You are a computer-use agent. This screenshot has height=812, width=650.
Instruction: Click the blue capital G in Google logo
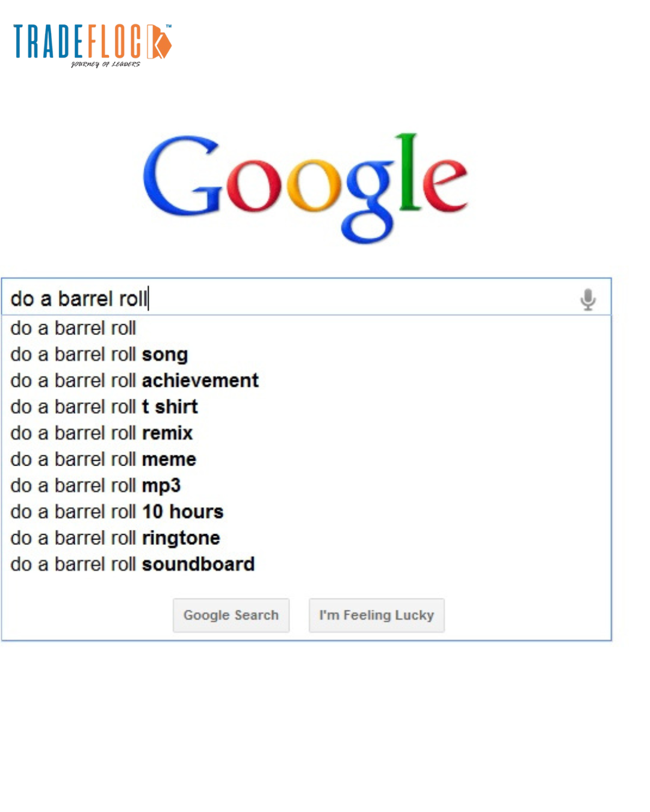click(x=182, y=177)
